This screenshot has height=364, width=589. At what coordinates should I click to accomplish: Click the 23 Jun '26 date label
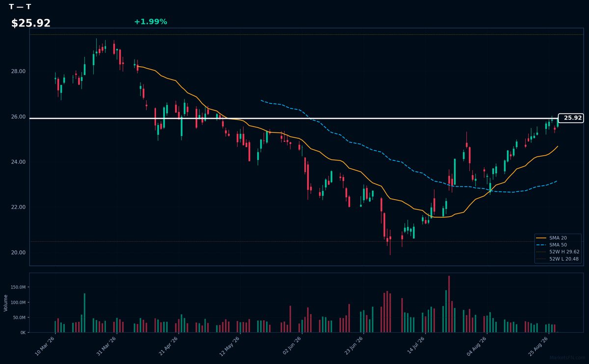point(352,346)
